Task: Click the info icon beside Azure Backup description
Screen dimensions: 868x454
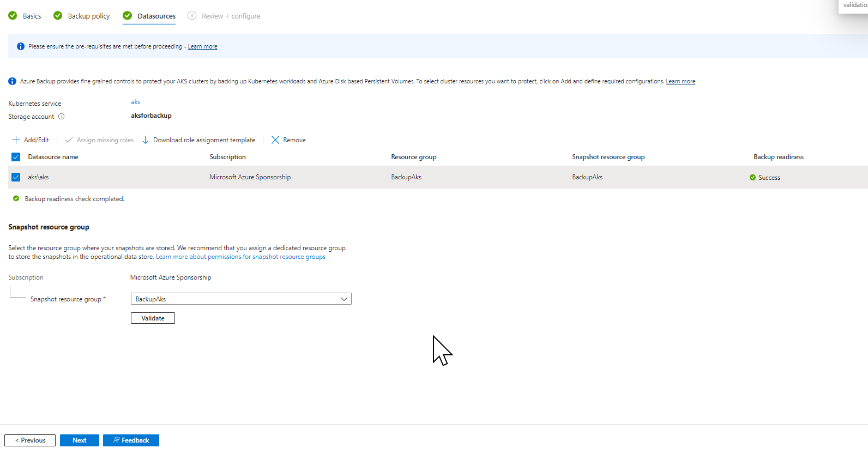Action: click(x=12, y=81)
